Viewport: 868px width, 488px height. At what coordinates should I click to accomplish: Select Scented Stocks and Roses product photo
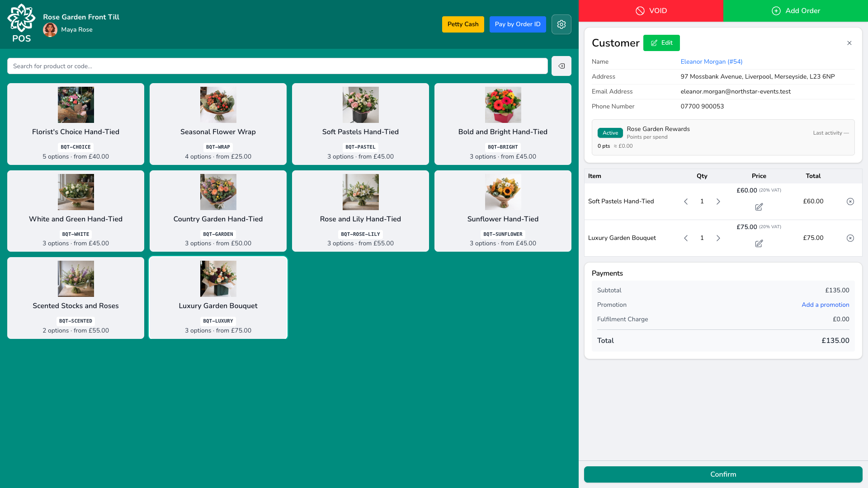[x=76, y=279]
